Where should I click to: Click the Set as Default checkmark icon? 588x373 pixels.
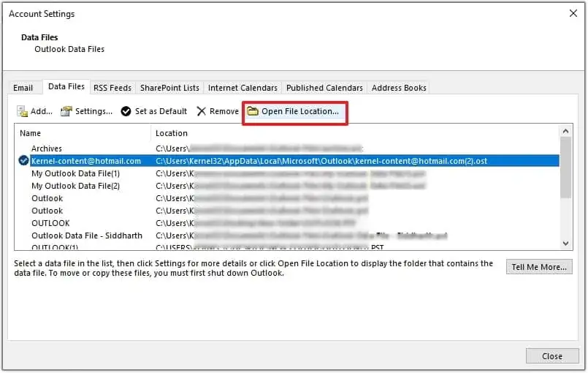coord(126,111)
